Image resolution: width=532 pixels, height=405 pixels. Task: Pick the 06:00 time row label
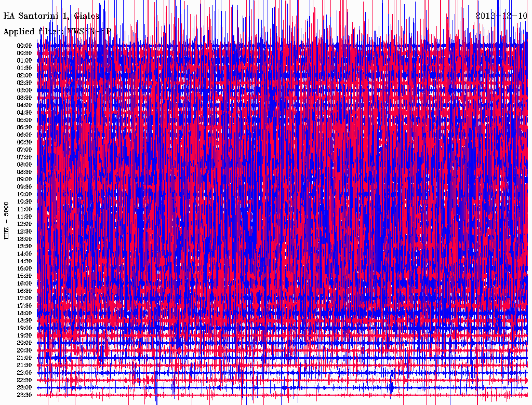click(x=24, y=135)
